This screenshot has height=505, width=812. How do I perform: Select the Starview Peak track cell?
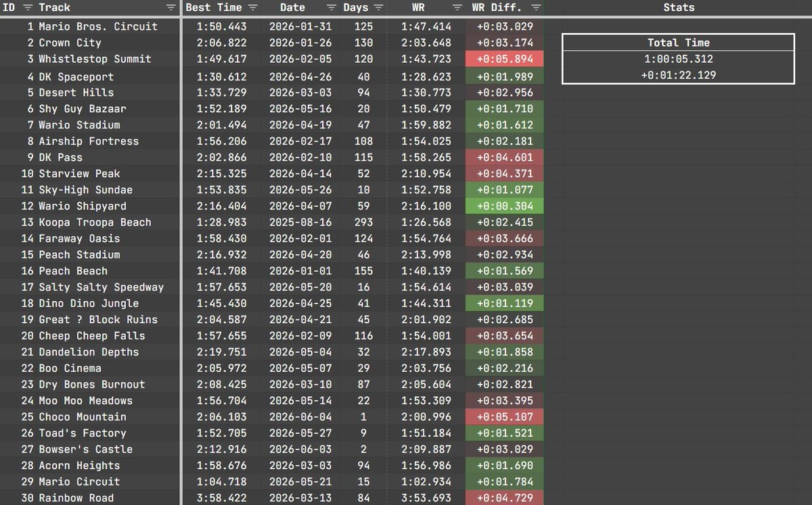click(108, 174)
